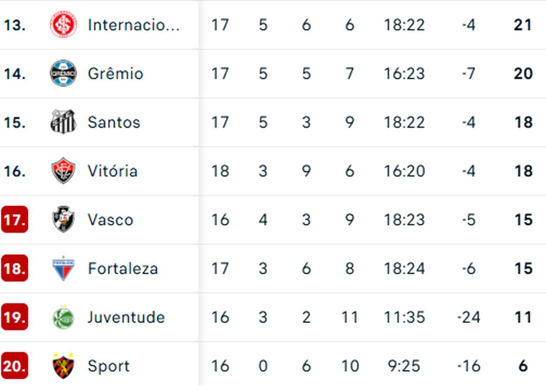
Task: Open the Grêmio team name link
Action: click(115, 73)
